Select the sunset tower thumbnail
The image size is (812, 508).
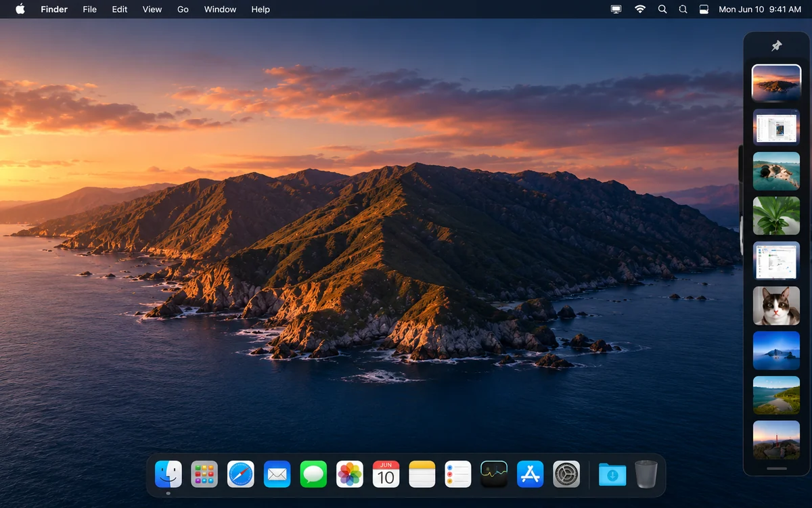tap(777, 440)
